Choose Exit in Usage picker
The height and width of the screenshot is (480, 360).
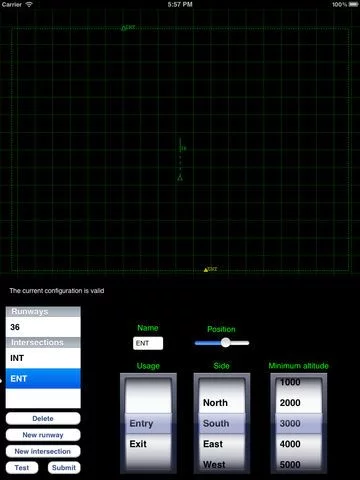click(148, 444)
